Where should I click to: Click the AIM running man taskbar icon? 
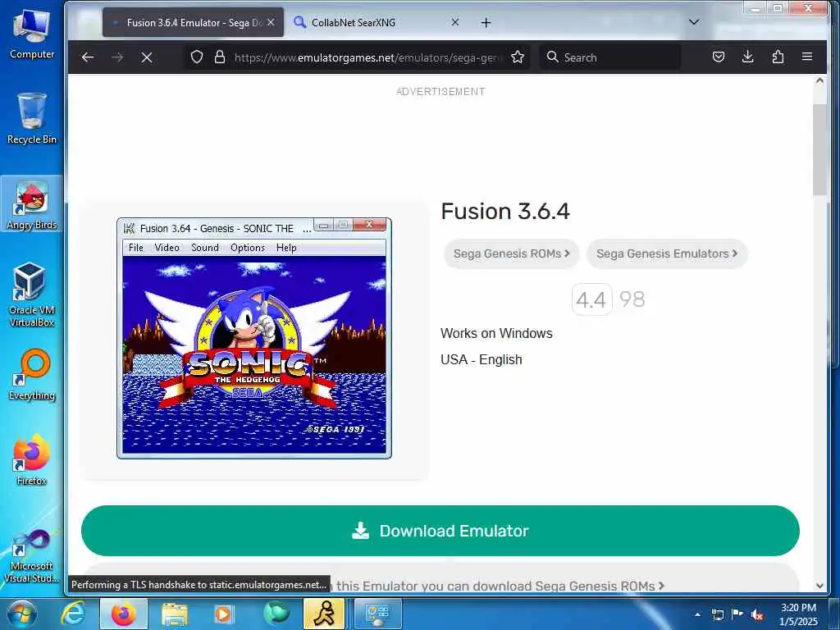[x=324, y=614]
